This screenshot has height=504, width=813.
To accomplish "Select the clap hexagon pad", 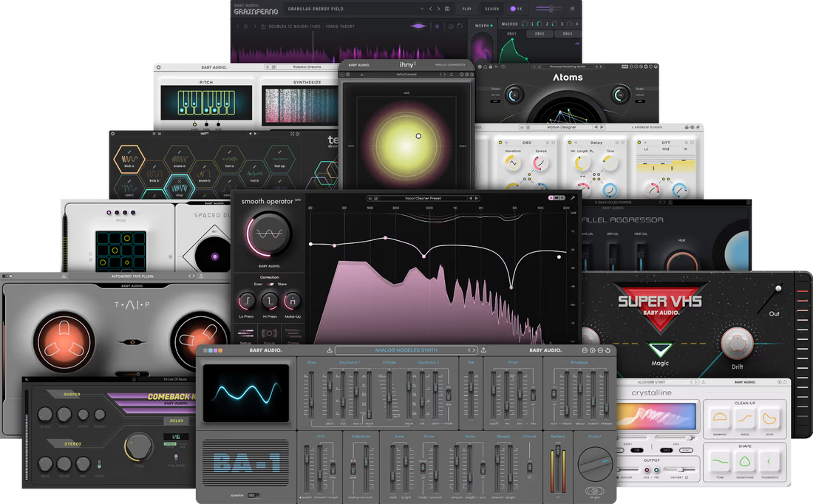I will [180, 188].
